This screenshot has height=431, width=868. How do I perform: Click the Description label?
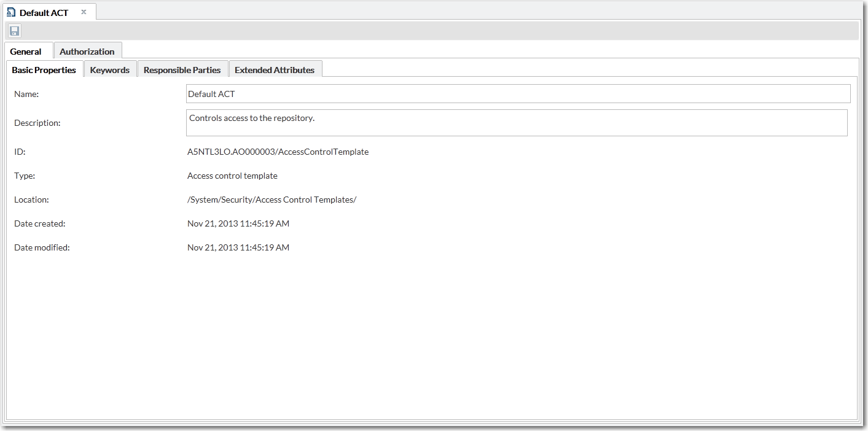pos(37,122)
